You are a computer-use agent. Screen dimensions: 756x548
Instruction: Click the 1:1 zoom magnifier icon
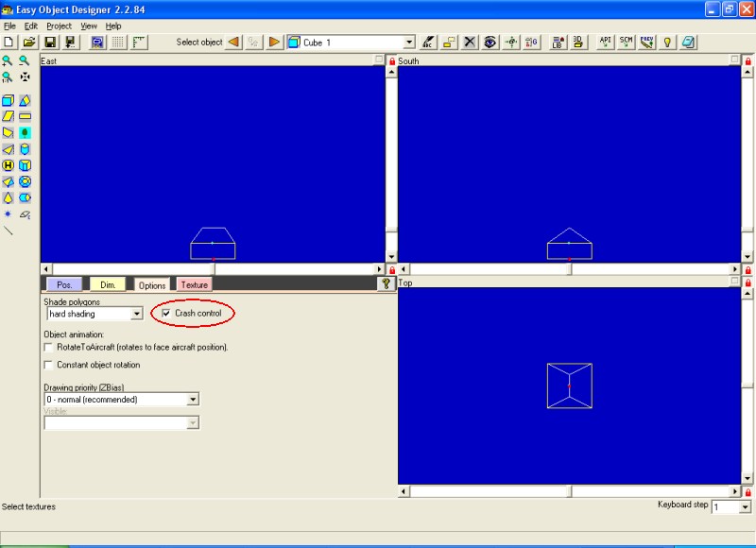8,77
